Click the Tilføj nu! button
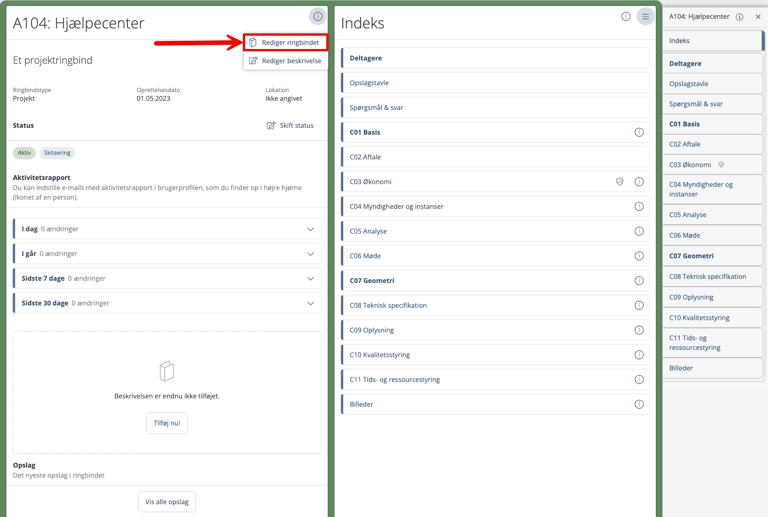The height and width of the screenshot is (517, 768). (x=167, y=423)
